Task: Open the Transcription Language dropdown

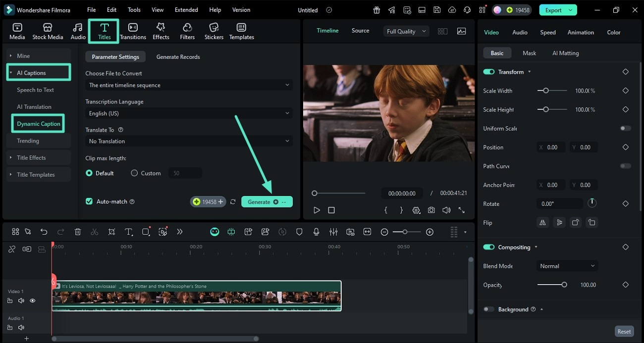Action: click(x=188, y=113)
